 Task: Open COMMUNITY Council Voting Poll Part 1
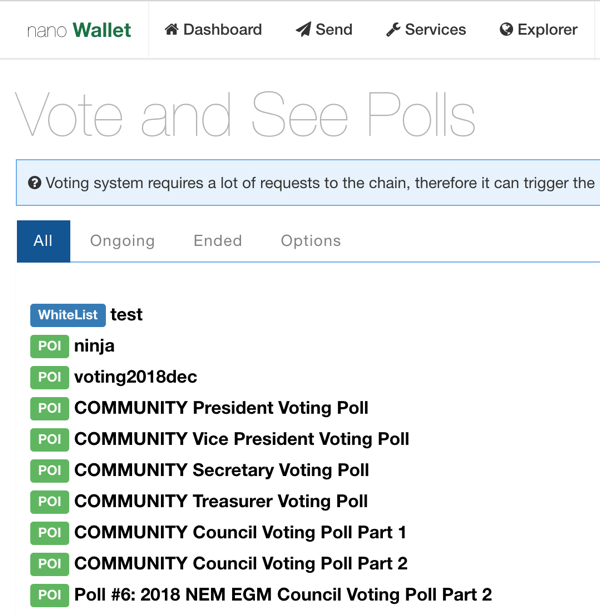pos(240,532)
